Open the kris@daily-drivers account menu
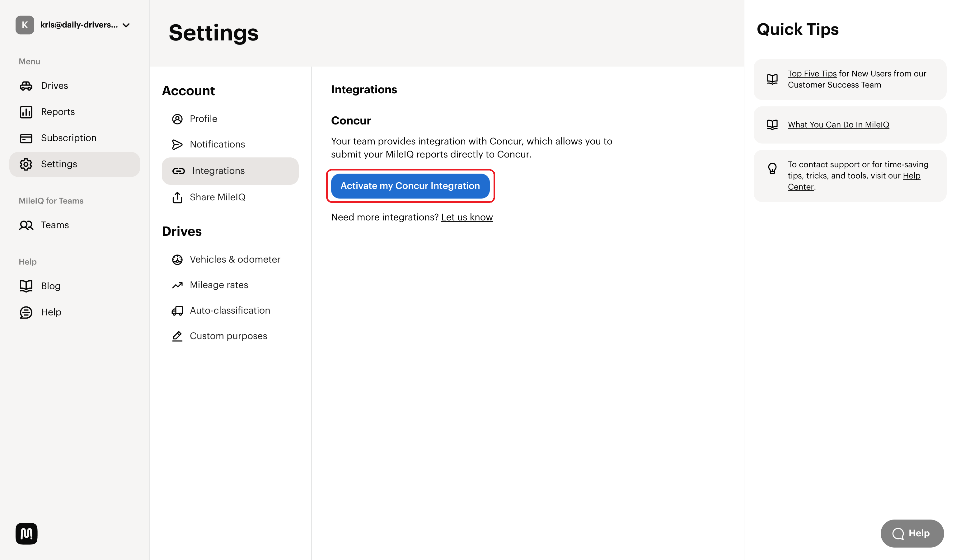The width and height of the screenshot is (956, 560). [73, 25]
